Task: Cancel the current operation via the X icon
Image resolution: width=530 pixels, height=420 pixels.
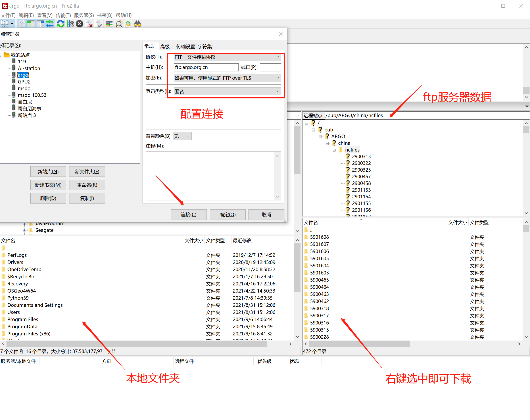Action: [x=79, y=24]
